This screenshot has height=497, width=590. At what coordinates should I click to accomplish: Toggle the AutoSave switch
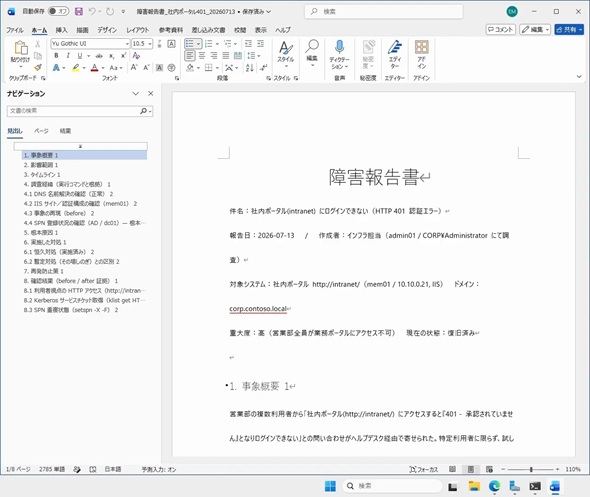click(x=58, y=11)
